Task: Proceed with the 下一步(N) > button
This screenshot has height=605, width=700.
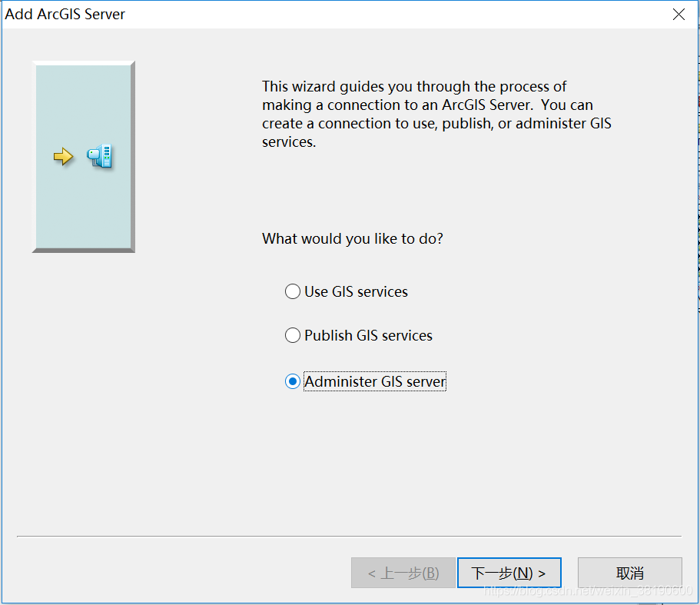Action: click(x=509, y=573)
